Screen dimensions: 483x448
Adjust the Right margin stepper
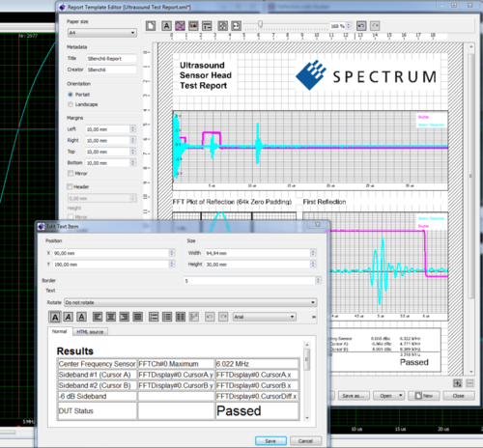click(x=132, y=140)
